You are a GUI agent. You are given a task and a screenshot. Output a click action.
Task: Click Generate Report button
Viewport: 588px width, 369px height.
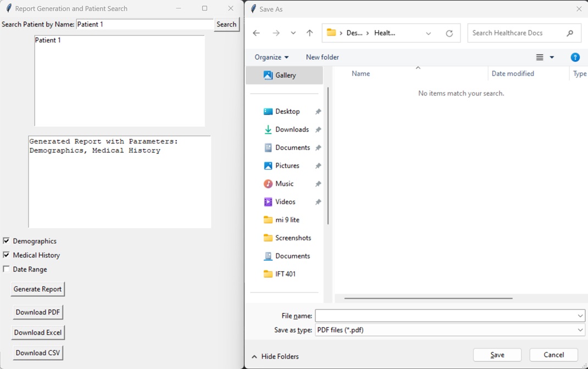tap(37, 289)
